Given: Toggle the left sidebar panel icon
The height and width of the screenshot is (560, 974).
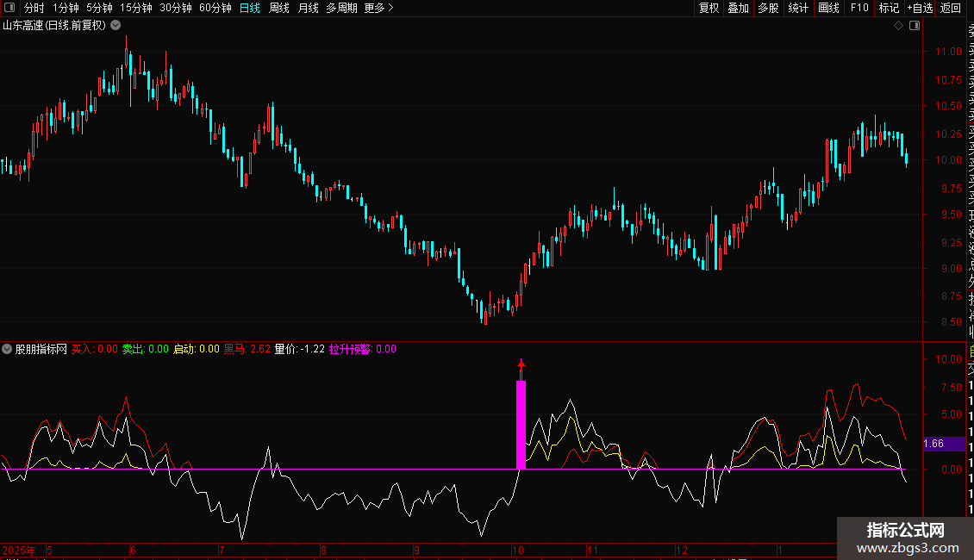Looking at the screenshot, I should coord(9,9).
